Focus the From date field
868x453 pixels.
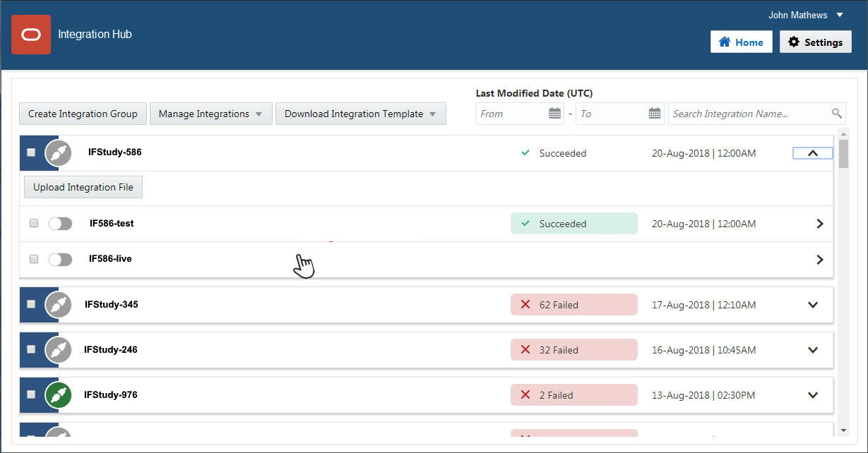pos(520,114)
